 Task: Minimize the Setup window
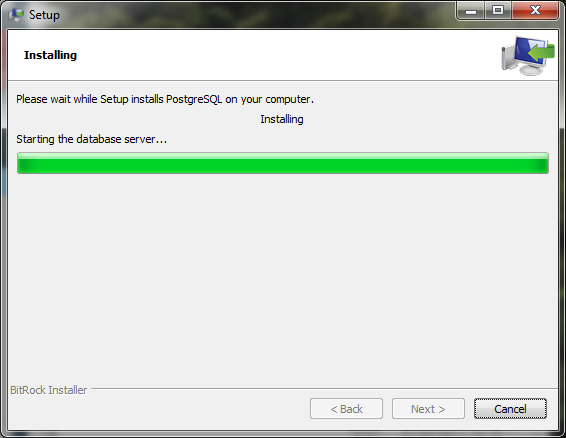click(471, 10)
